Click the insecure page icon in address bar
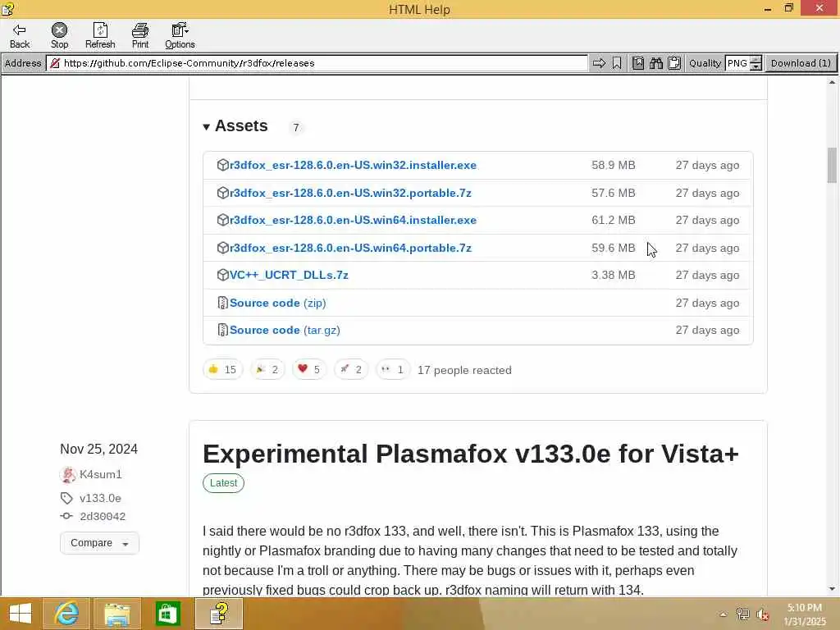840x630 pixels. [55, 63]
